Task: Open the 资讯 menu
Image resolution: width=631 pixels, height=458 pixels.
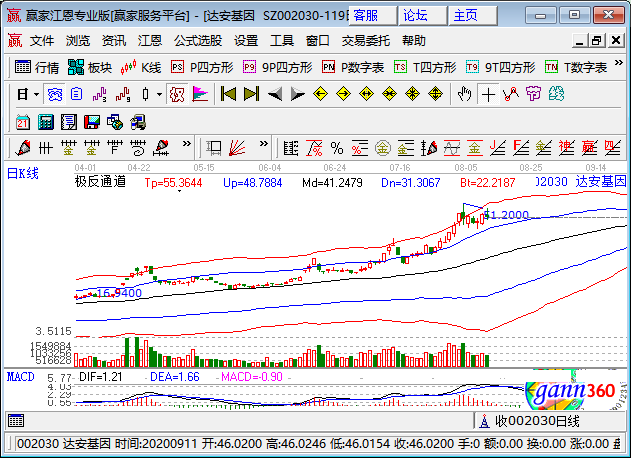Action: pos(114,41)
